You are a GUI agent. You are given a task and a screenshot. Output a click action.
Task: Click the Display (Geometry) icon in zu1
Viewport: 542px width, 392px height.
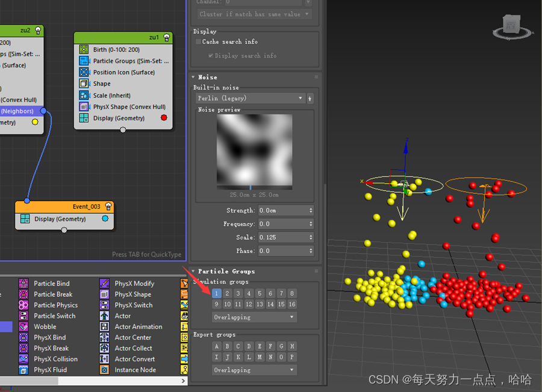pyautogui.click(x=84, y=118)
